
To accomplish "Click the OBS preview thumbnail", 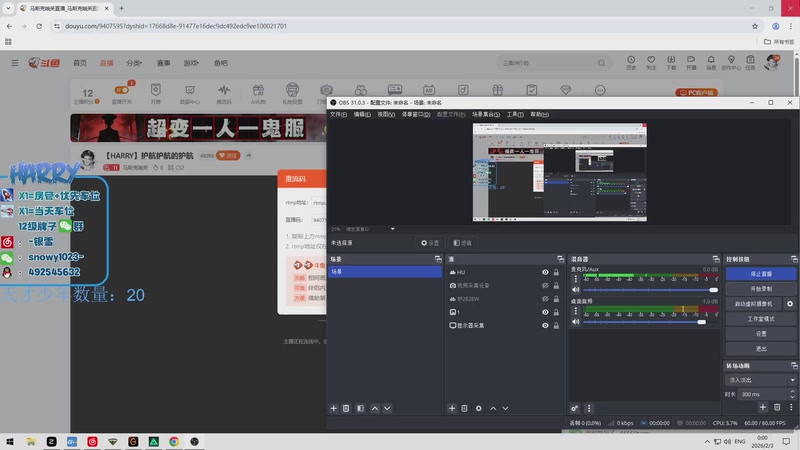I will (x=560, y=172).
